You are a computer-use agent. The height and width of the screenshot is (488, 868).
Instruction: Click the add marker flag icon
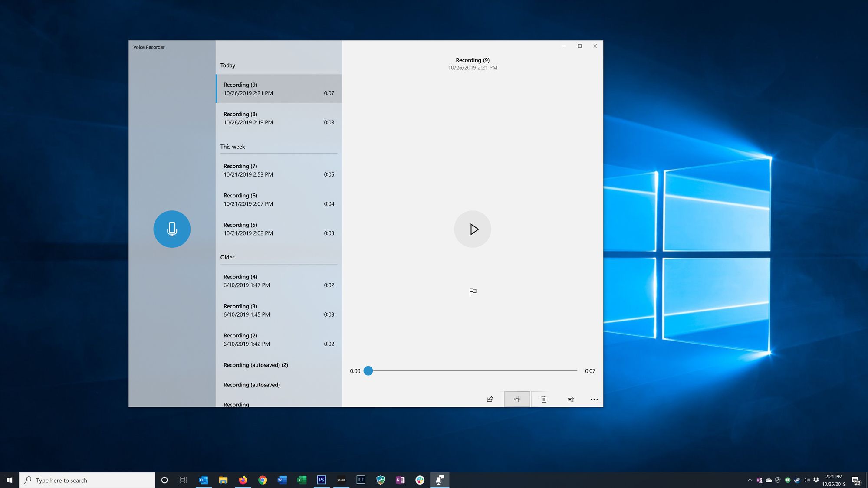(473, 291)
